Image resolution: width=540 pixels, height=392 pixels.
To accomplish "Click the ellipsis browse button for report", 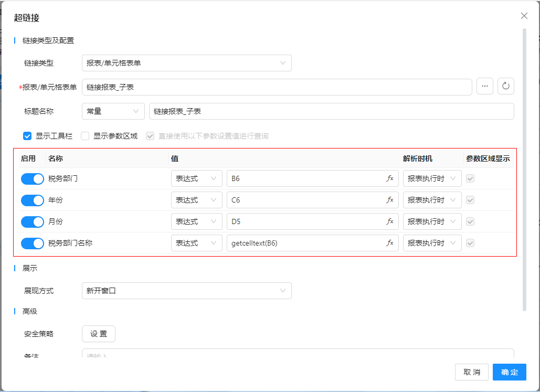I will 484,87.
